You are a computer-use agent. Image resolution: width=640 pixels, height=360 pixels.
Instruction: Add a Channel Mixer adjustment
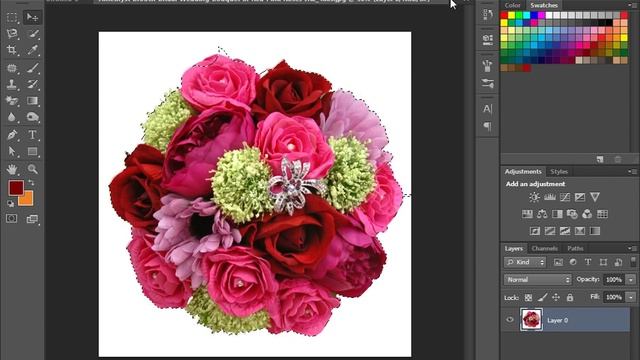click(x=587, y=214)
